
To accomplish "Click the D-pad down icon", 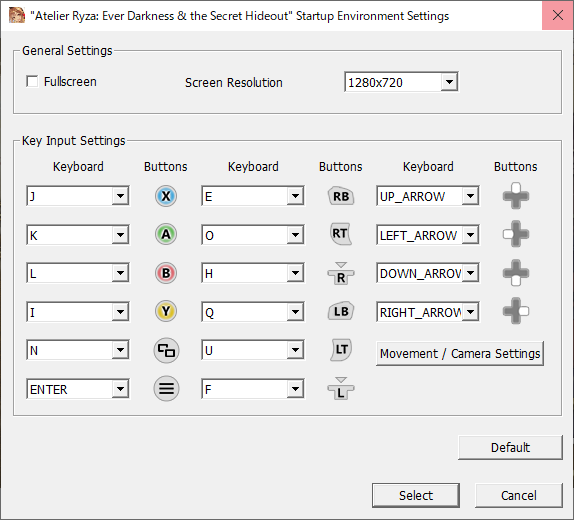I will [x=516, y=273].
